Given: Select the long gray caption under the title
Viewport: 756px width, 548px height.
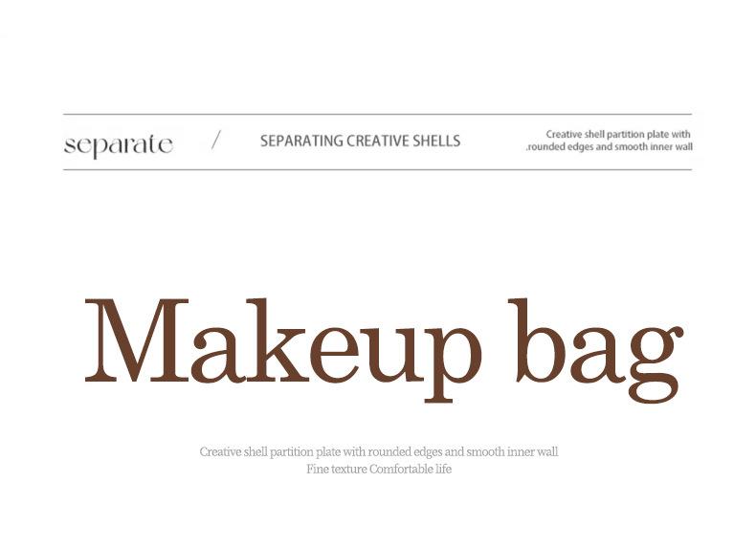Looking at the screenshot, I should point(378,451).
